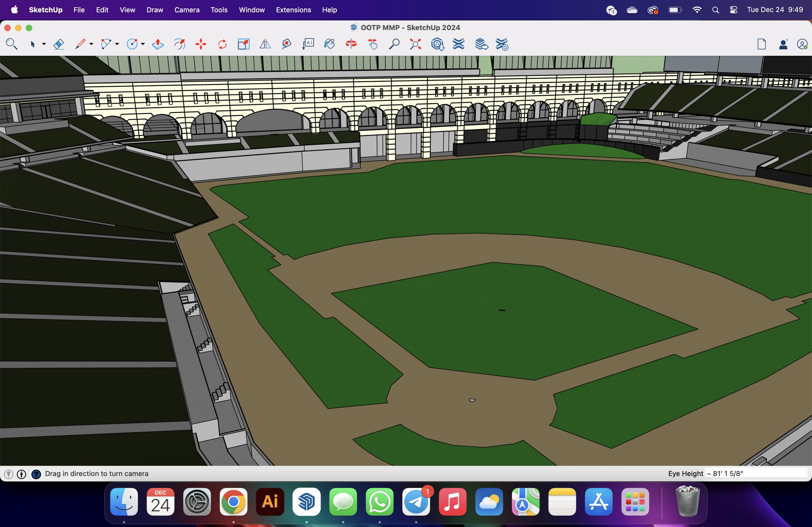Activate the Pan hand tool
Viewport: 812px width, 527px height.
click(x=373, y=44)
